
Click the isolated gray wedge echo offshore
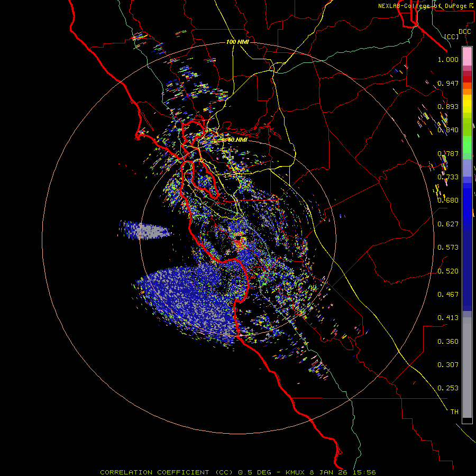tap(145, 230)
